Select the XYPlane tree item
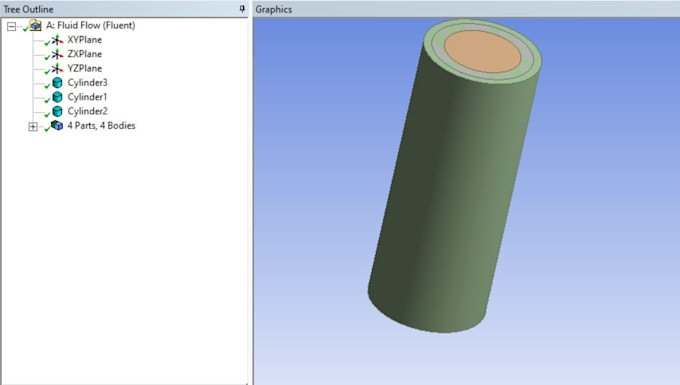 tap(85, 40)
